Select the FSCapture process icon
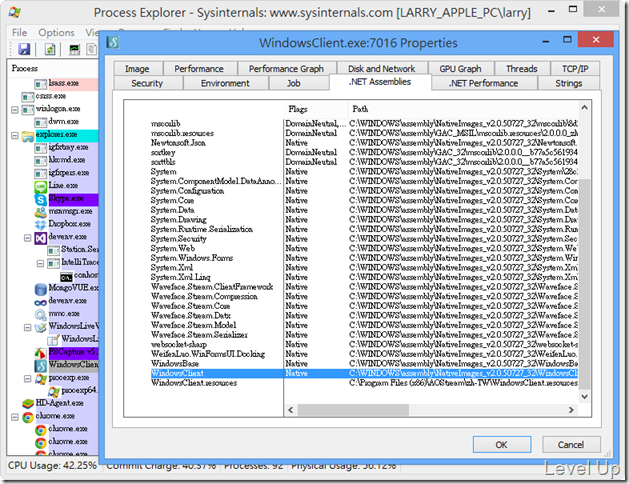Viewport: 629px width, 484px height. pyautogui.click(x=41, y=352)
